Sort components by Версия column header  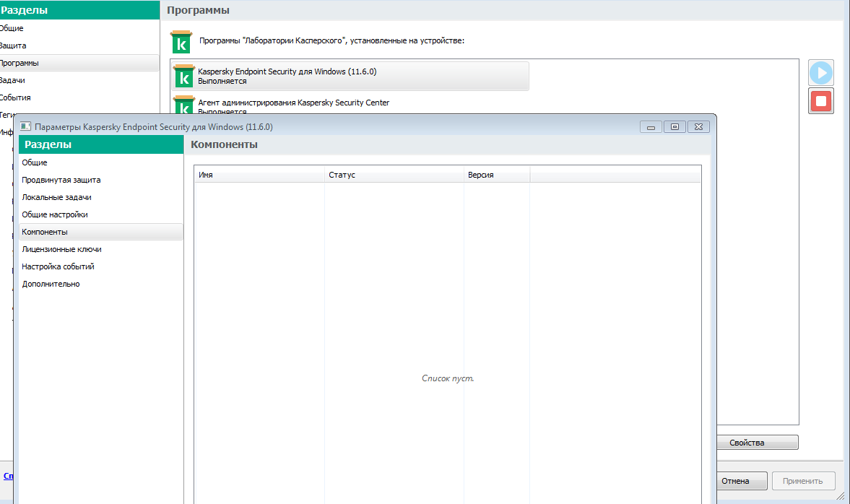pyautogui.click(x=497, y=175)
